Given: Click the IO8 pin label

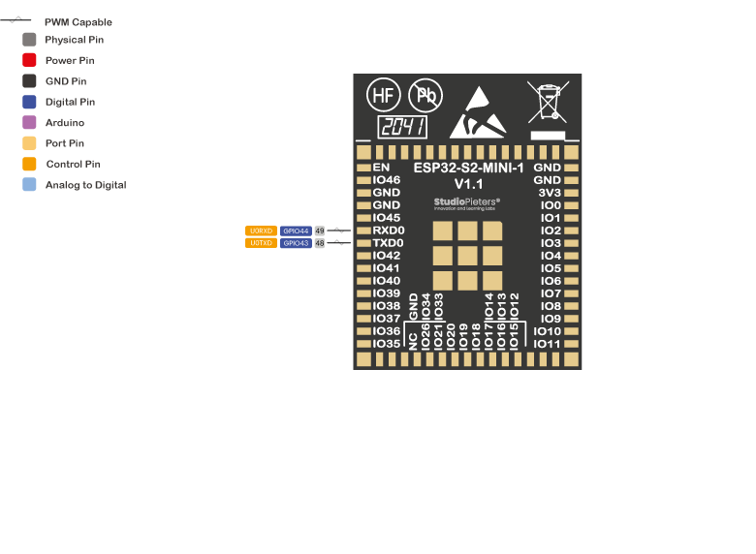Looking at the screenshot, I should point(551,305).
